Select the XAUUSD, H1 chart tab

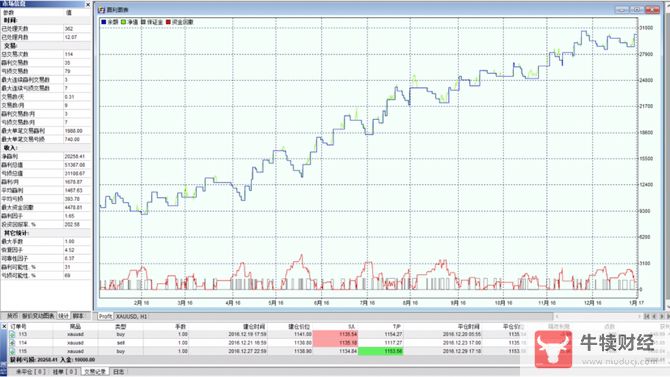(x=131, y=316)
